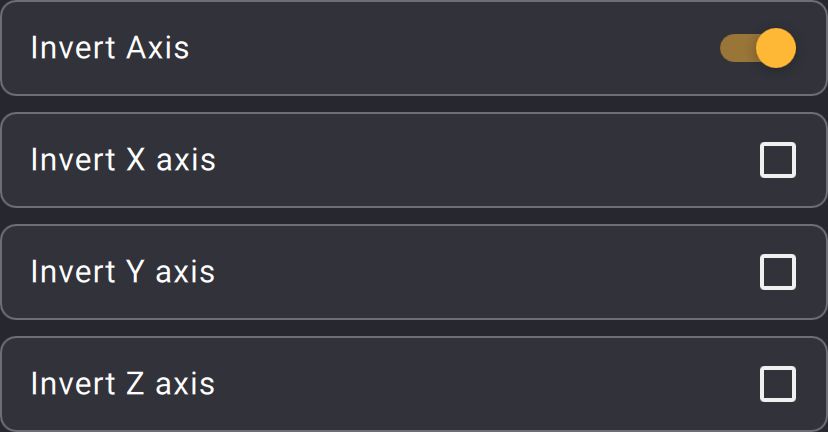Click the "Invert Axis" label text
The image size is (828, 432).
coord(110,48)
